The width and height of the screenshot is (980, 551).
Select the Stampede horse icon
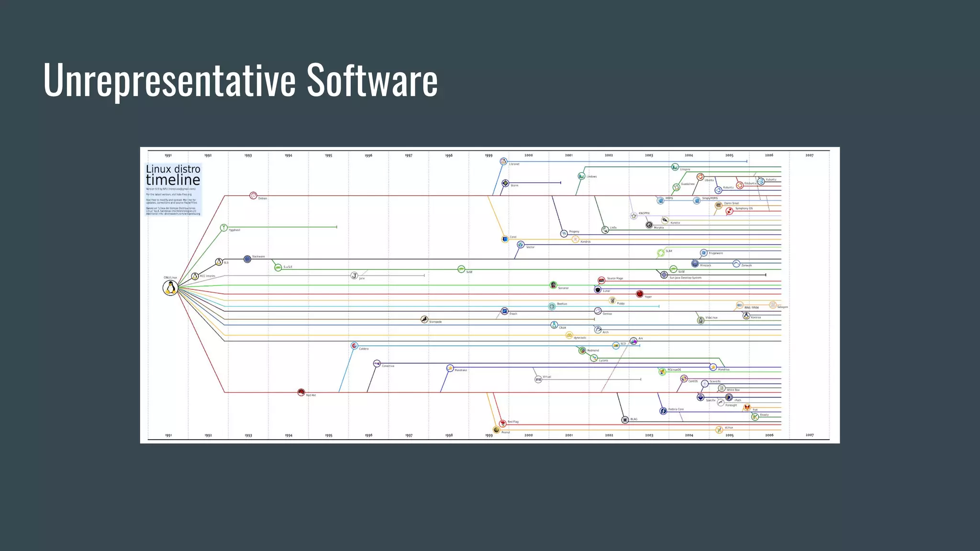tap(424, 319)
